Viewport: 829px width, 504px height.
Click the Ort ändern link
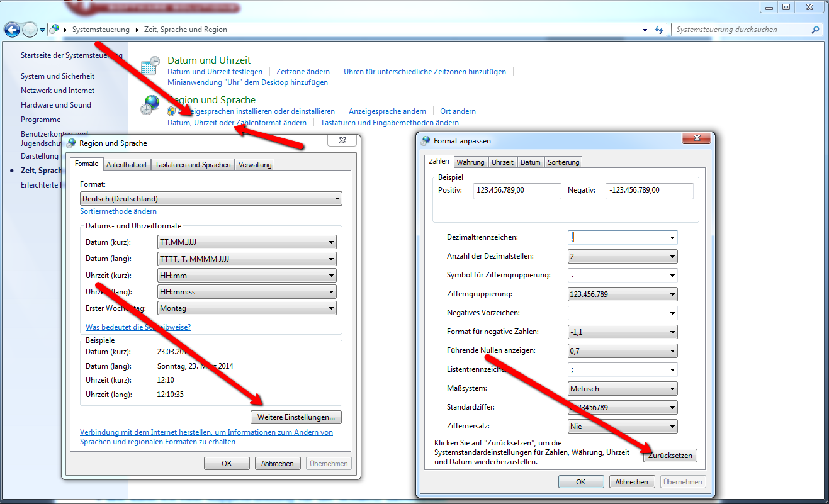(x=458, y=111)
